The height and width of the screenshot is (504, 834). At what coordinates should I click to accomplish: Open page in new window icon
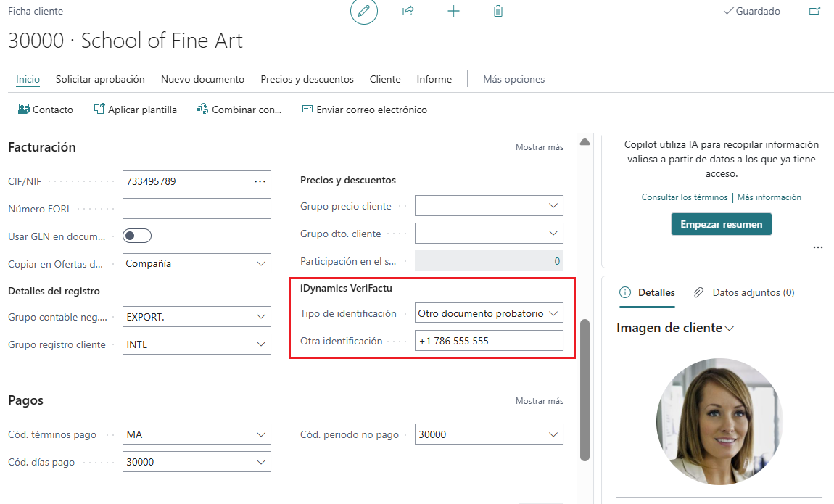pyautogui.click(x=815, y=12)
